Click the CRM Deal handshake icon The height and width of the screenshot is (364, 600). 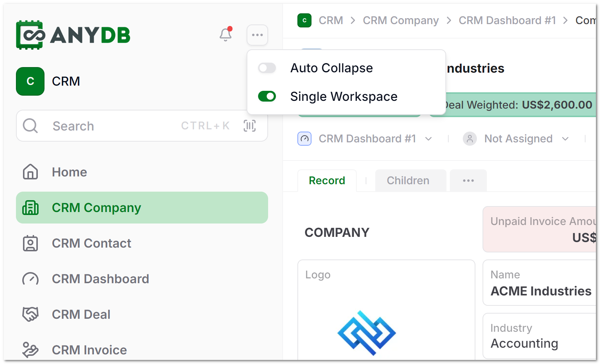[x=30, y=314]
